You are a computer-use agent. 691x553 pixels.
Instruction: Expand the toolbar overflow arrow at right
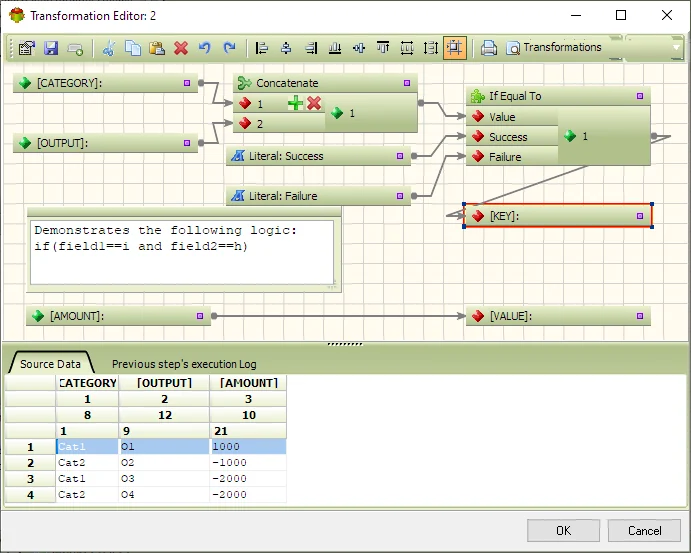coord(676,48)
